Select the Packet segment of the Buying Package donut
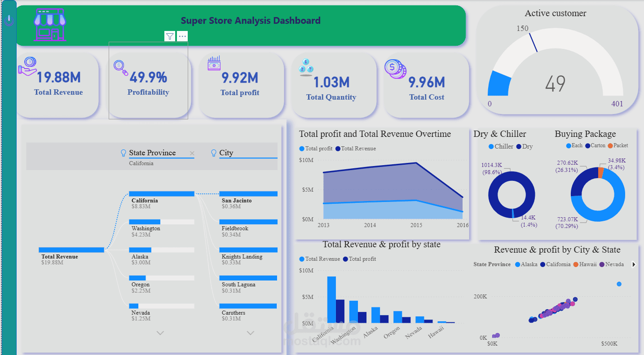 [x=601, y=173]
